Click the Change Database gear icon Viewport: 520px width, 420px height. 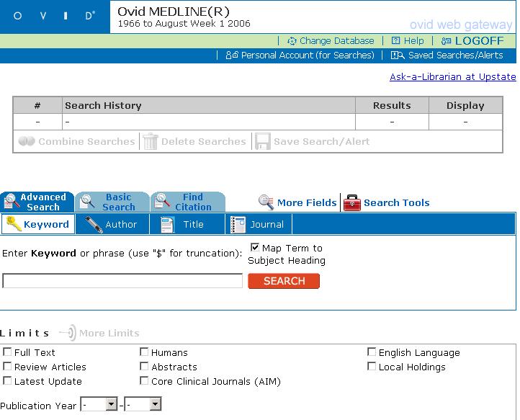[x=292, y=41]
